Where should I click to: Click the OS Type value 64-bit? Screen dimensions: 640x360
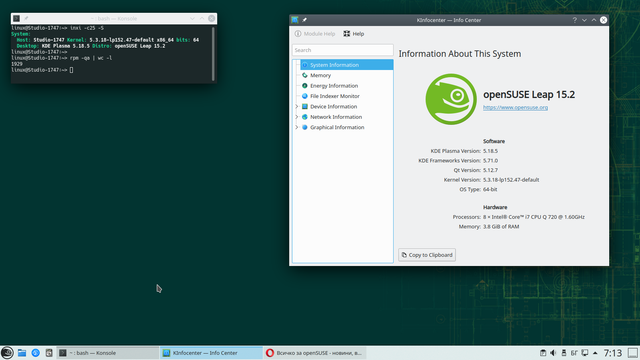[490, 189]
